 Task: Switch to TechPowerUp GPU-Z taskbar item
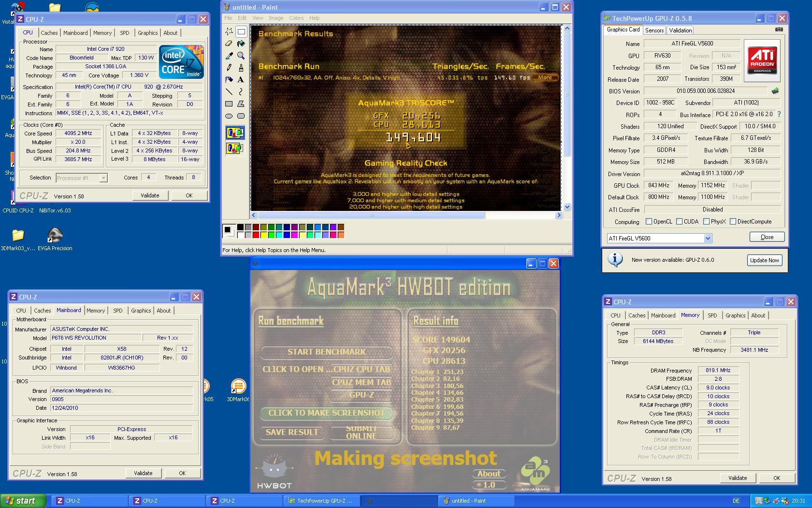click(321, 501)
